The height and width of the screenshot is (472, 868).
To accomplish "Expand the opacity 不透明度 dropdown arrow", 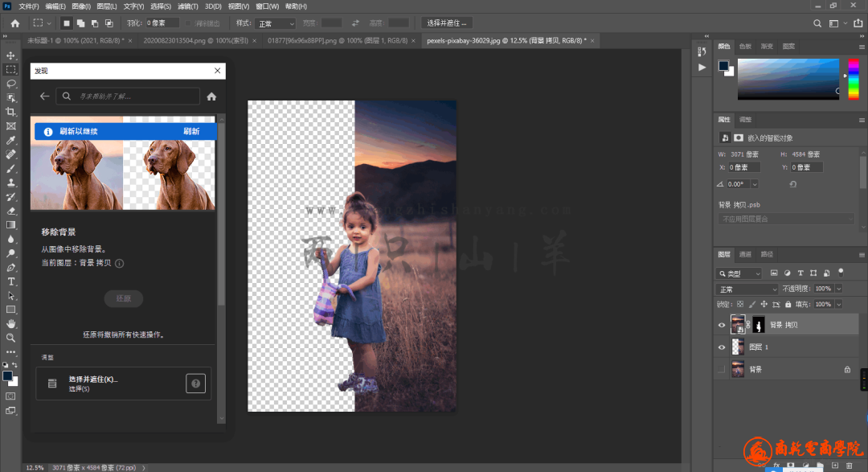I will click(839, 289).
